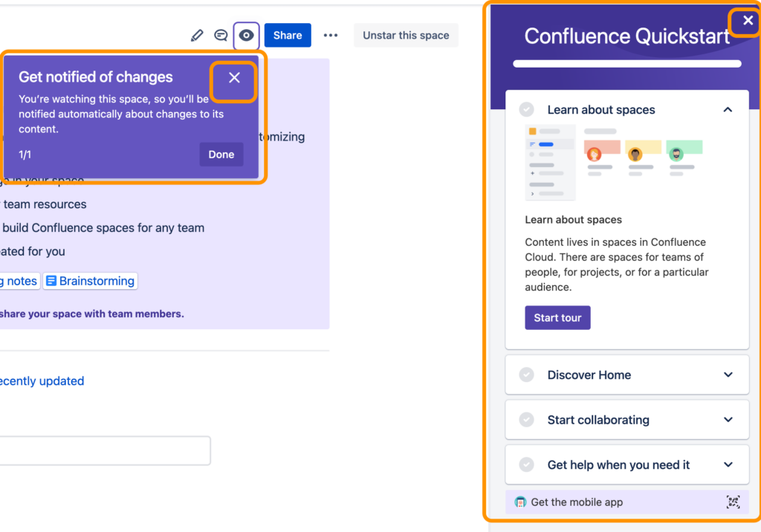Viewport: 761px width, 532px height.
Task: Click the blue Share button
Action: 288,36
